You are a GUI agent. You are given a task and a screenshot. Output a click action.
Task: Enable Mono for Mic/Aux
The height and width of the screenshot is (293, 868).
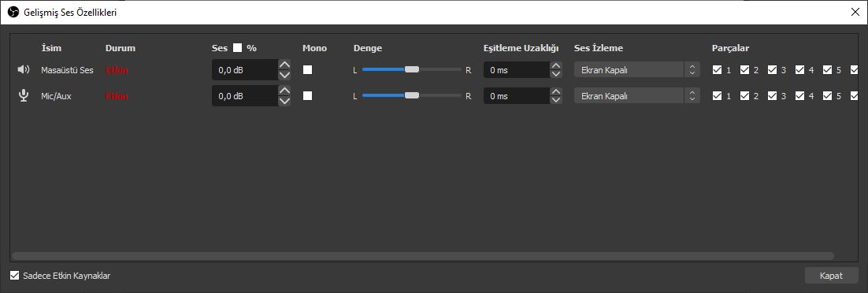[307, 96]
